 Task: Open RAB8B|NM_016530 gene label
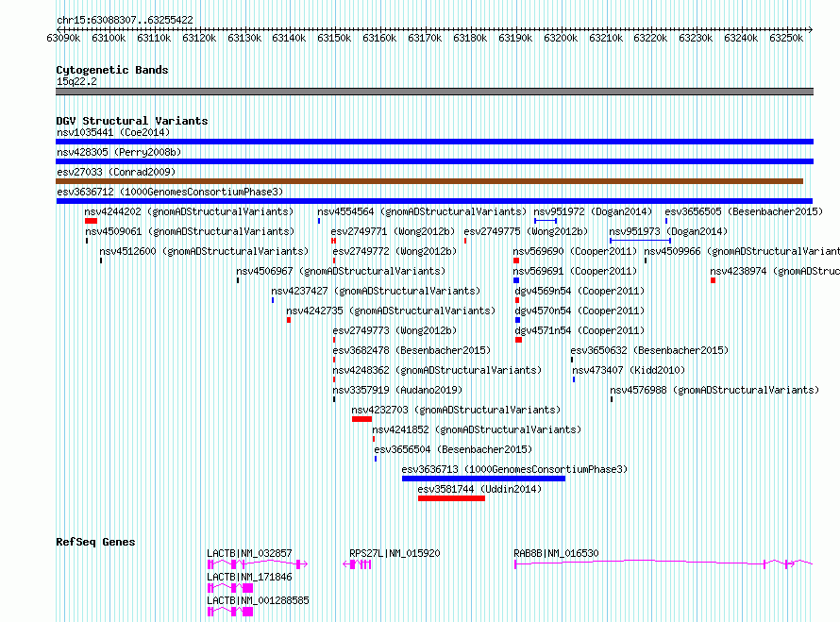point(556,553)
